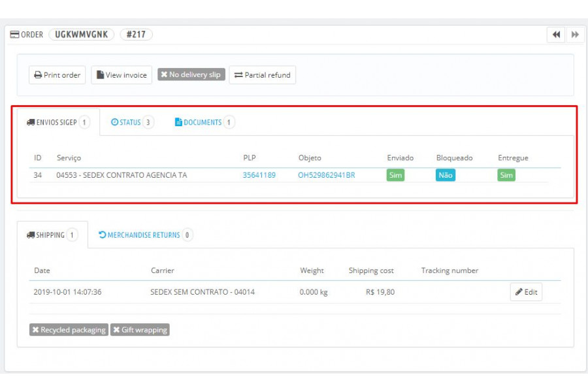
Task: Switch to Merchandise Returns tab
Action: 145,235
